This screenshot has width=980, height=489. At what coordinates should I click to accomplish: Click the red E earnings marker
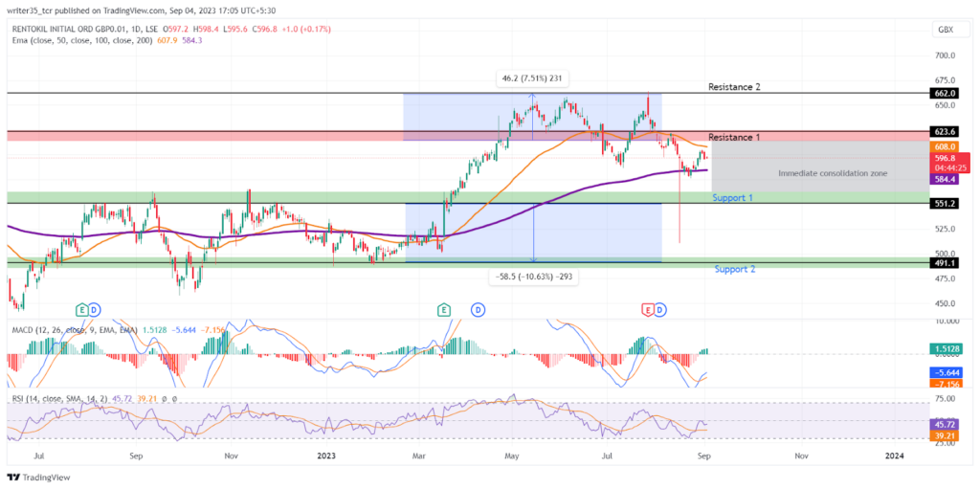click(x=648, y=309)
